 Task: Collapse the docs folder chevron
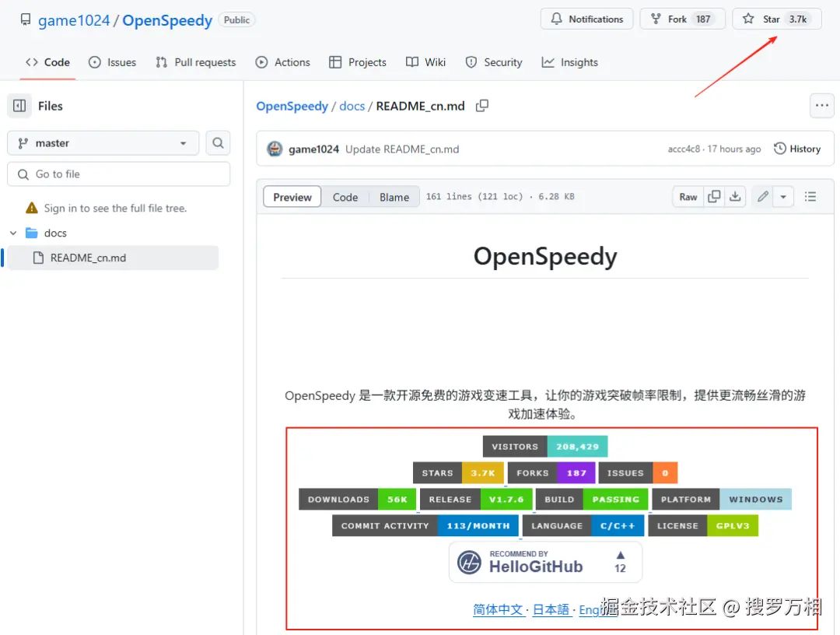(13, 233)
